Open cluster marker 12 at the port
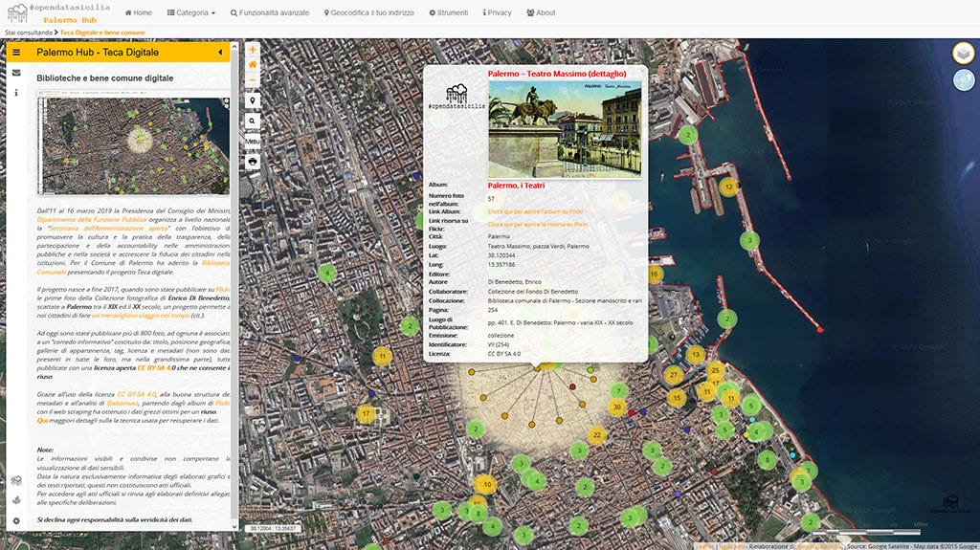 pos(728,187)
